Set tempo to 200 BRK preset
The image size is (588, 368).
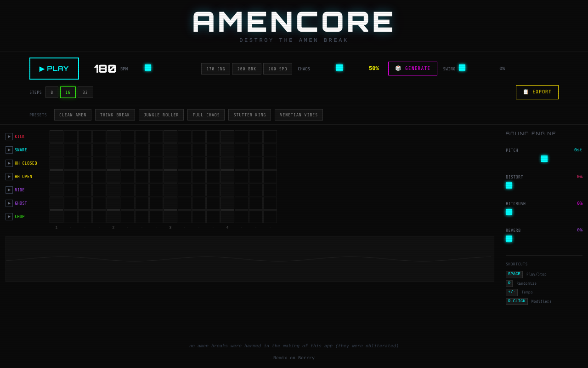point(247,69)
